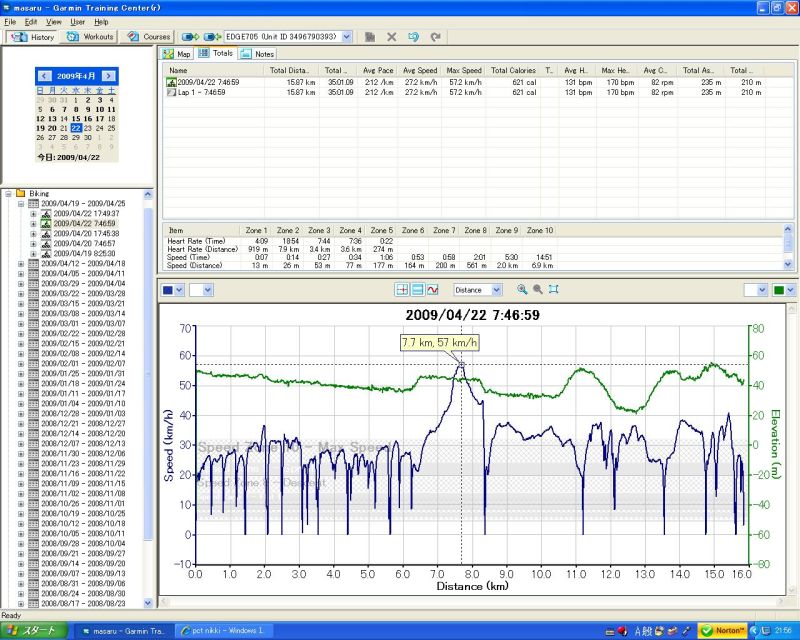Click the Windows Start button
The height and width of the screenshot is (640, 800).
tap(34, 631)
